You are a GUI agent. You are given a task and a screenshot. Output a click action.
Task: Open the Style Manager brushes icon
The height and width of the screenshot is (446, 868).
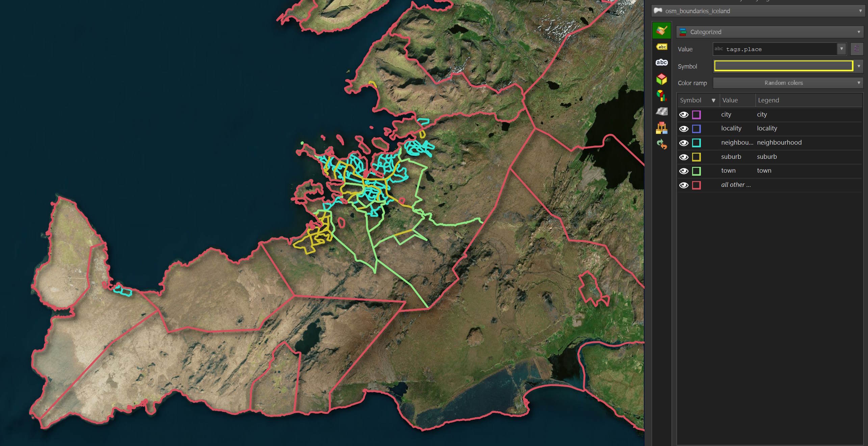point(661,128)
